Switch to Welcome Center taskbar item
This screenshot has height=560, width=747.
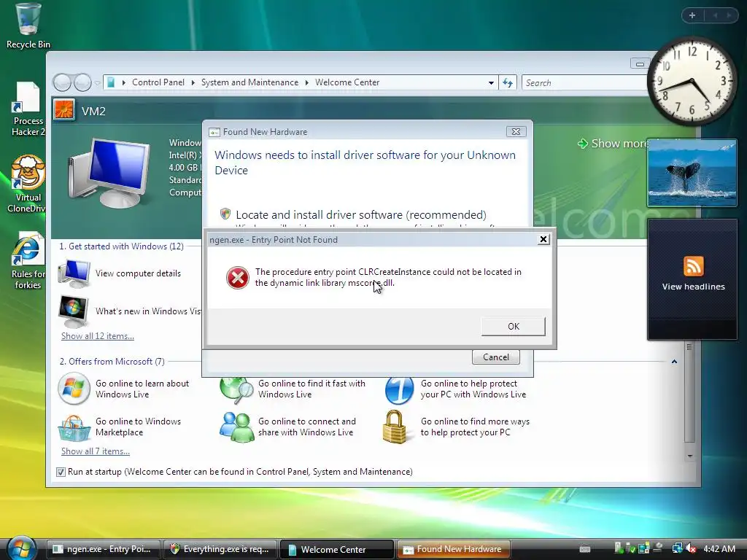pyautogui.click(x=336, y=549)
